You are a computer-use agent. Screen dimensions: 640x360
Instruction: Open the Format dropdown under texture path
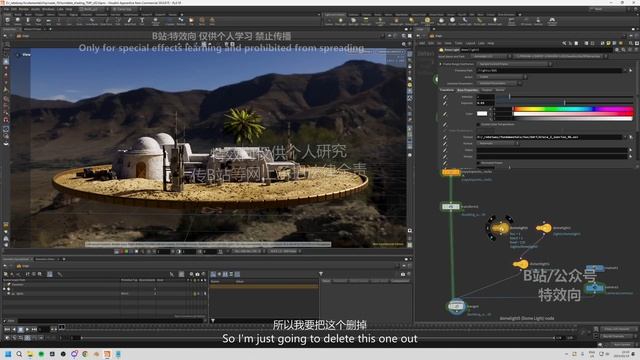tap(497, 143)
